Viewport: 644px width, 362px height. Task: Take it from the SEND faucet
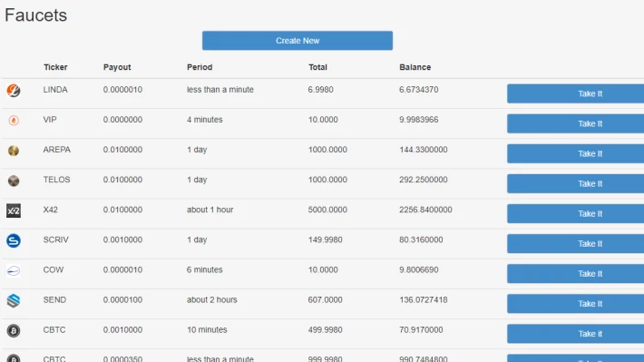point(575,304)
